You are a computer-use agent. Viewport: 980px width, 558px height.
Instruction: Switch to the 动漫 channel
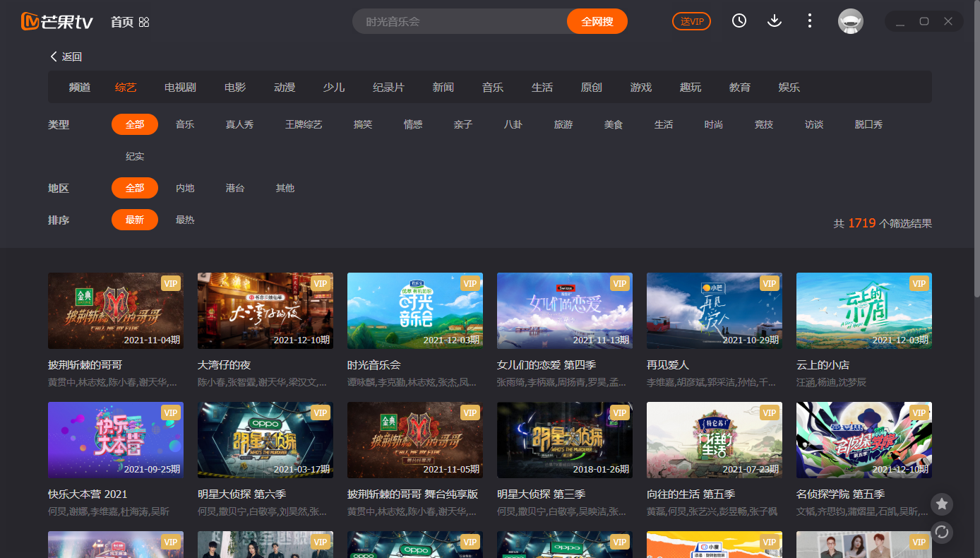pyautogui.click(x=285, y=87)
